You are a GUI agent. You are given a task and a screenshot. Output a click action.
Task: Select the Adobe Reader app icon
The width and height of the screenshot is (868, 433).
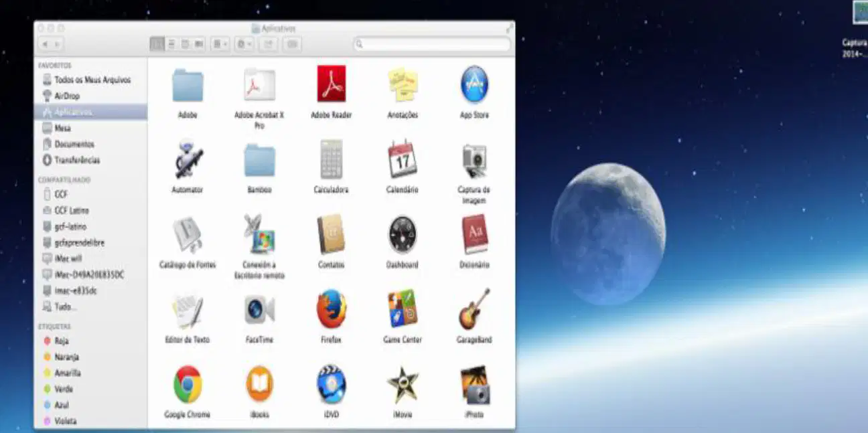tap(331, 84)
